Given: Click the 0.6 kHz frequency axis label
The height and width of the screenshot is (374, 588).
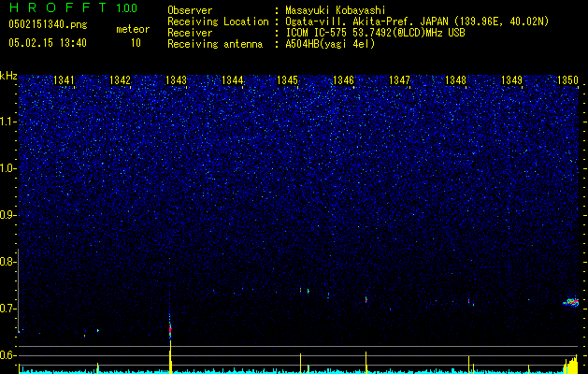Looking at the screenshot, I should coord(7,355).
